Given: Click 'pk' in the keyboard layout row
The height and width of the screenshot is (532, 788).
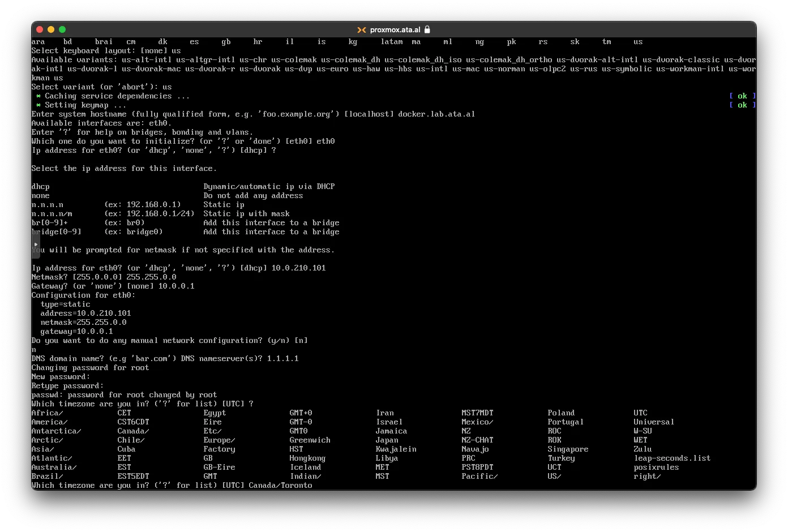Looking at the screenshot, I should [x=512, y=42].
